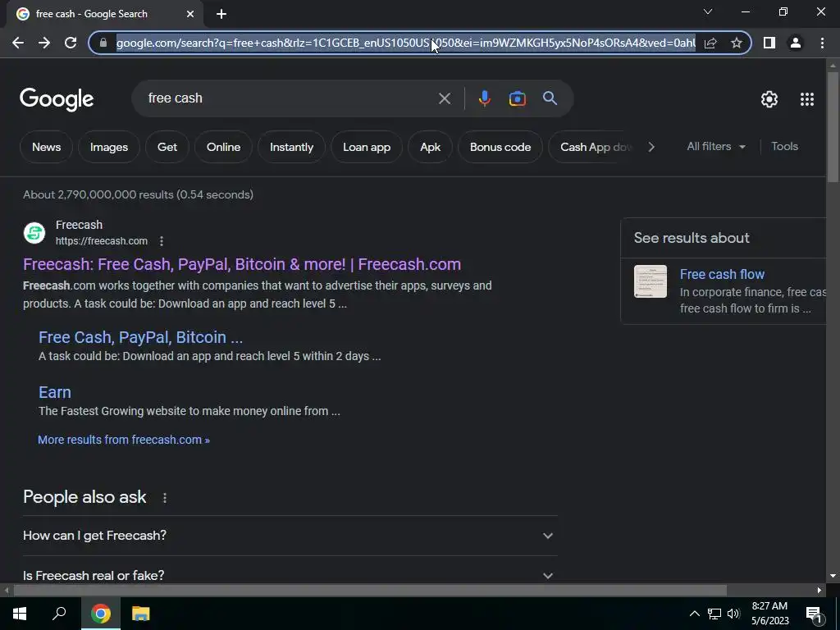Open the 'All filters' dropdown
This screenshot has height=630, width=840.
click(715, 146)
